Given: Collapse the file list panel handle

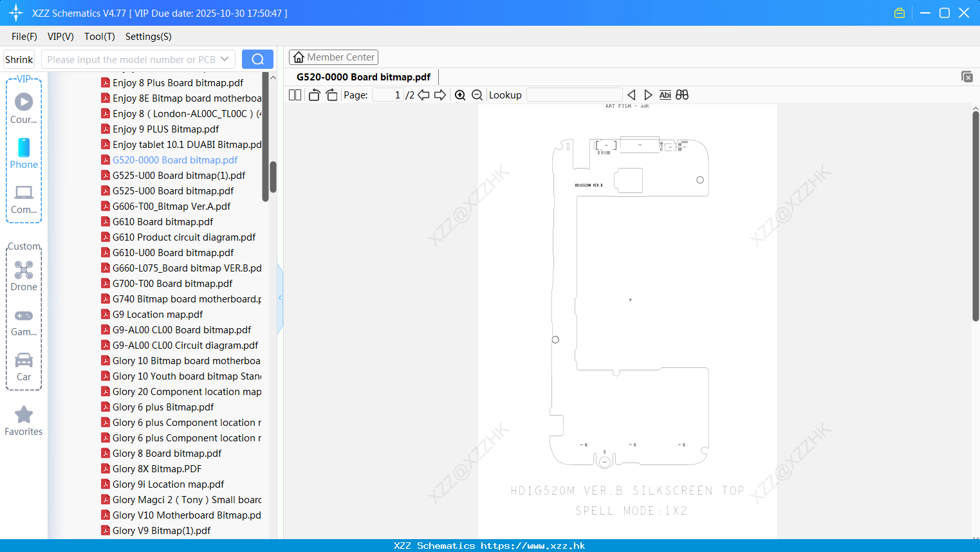Looking at the screenshot, I should coord(280,298).
